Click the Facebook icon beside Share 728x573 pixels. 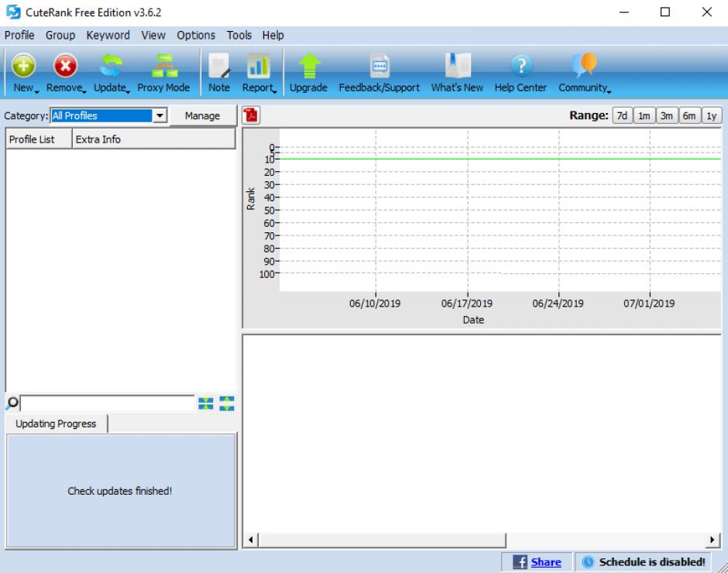(520, 562)
